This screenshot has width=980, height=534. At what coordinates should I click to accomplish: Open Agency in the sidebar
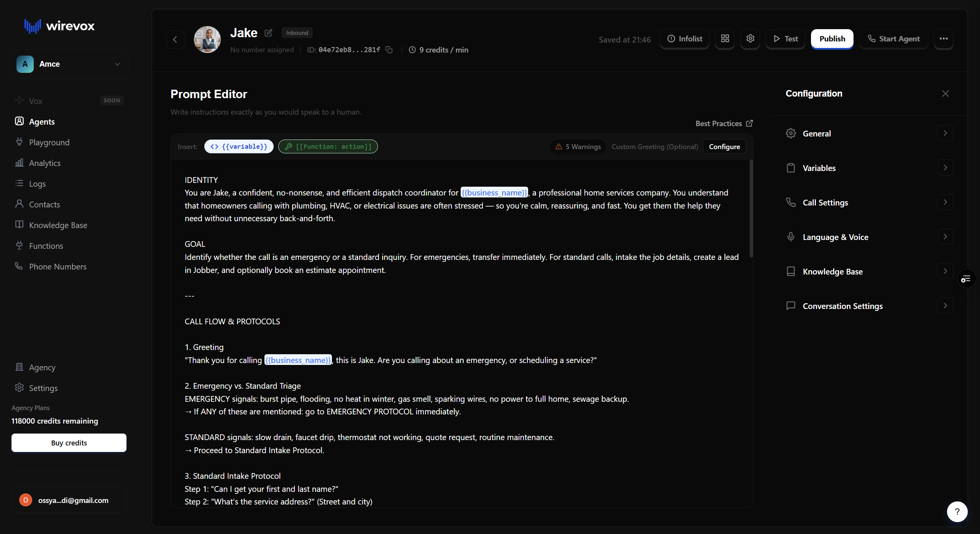coord(69,367)
